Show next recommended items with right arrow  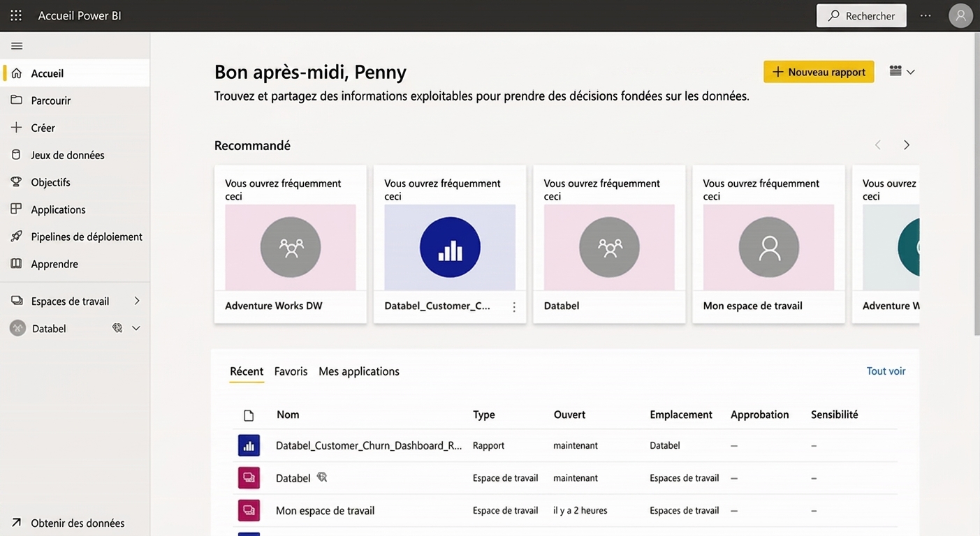[x=907, y=145]
